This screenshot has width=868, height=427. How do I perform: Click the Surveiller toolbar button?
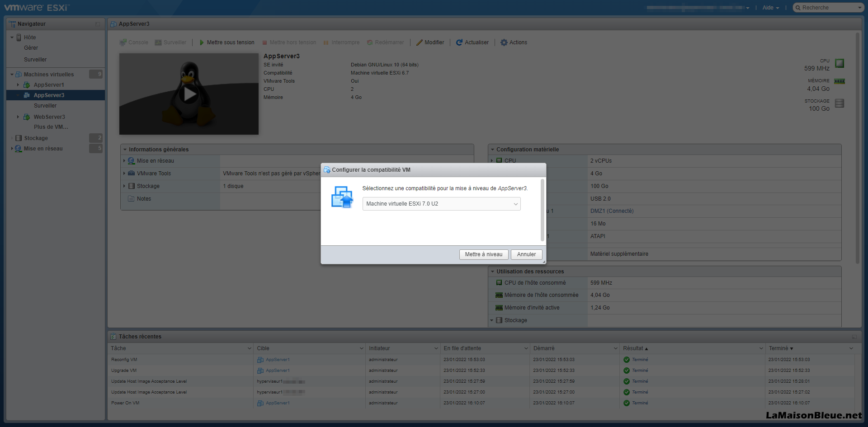(170, 42)
